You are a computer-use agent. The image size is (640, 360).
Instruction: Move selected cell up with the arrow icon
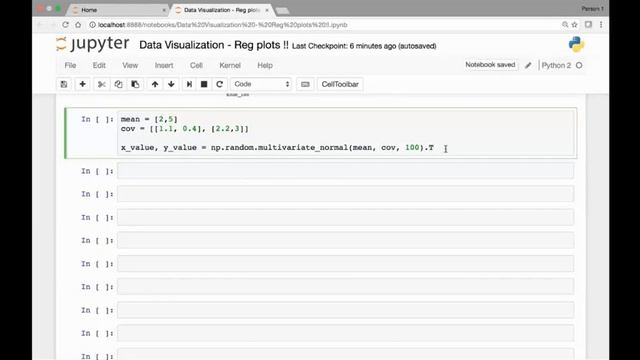tap(155, 84)
